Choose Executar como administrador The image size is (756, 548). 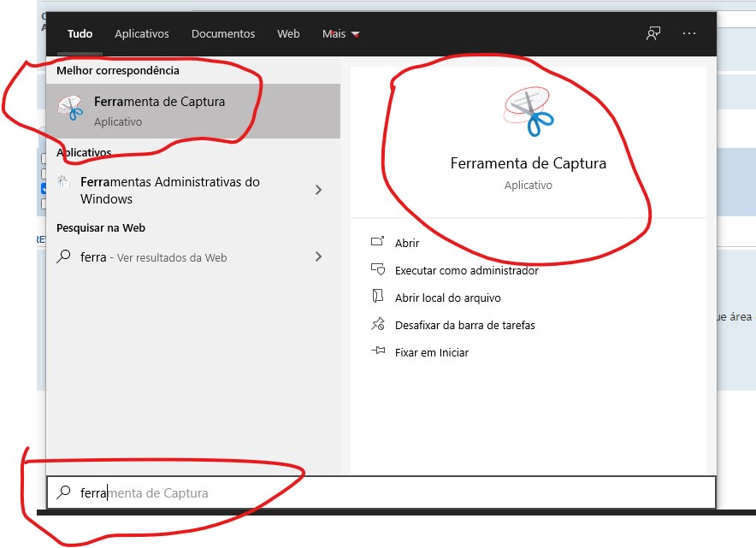[467, 270]
